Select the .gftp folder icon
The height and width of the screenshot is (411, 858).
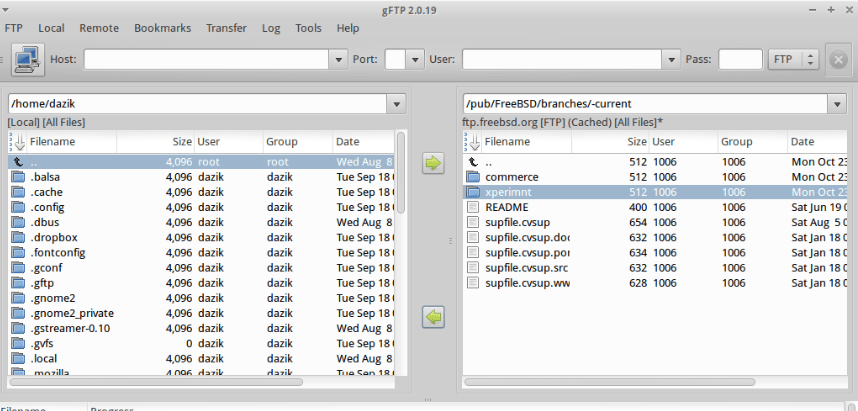(x=19, y=283)
